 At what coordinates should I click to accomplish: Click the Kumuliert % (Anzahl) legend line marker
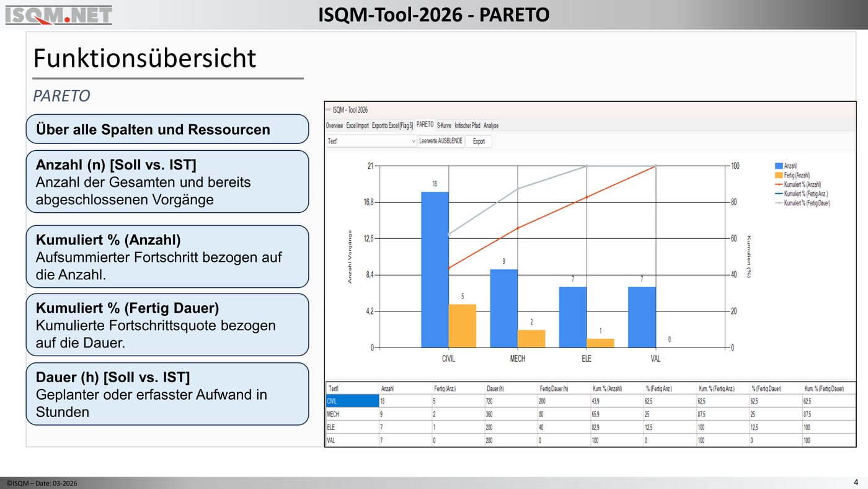point(778,184)
